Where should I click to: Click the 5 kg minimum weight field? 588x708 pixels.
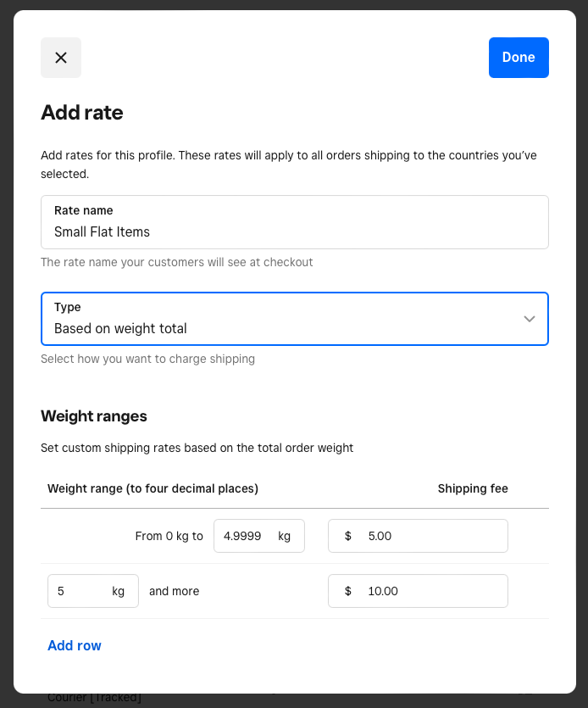point(78,591)
